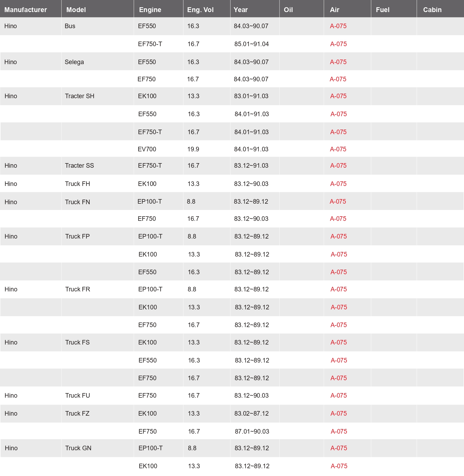Select the Truck FZ model cell

point(77,413)
